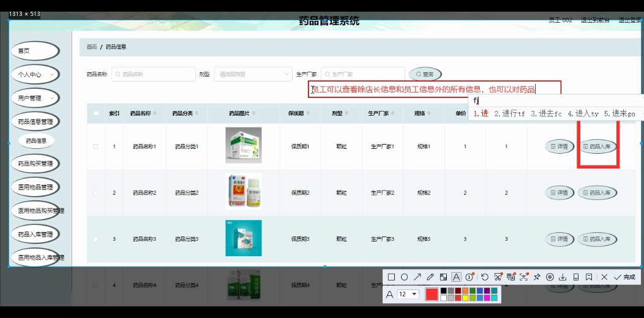Screen dimensions: 644x318
Task: Start screen recording from toolbar
Action: 550,278
